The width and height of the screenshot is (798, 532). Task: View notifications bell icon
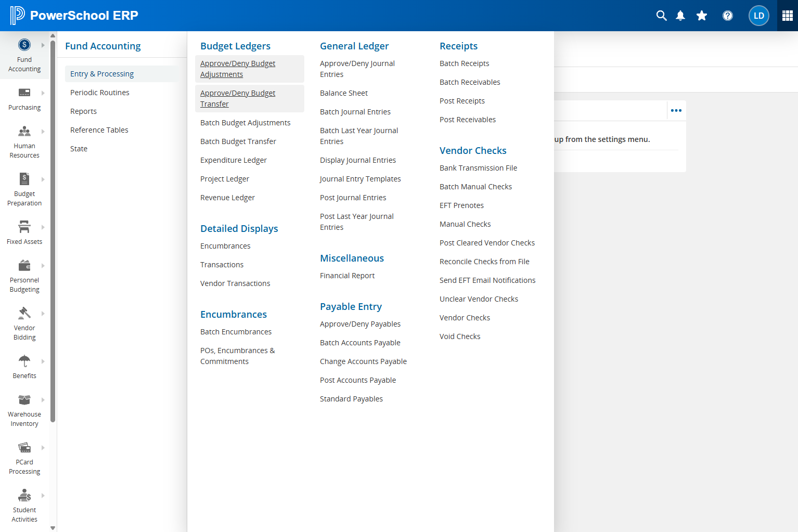680,16
